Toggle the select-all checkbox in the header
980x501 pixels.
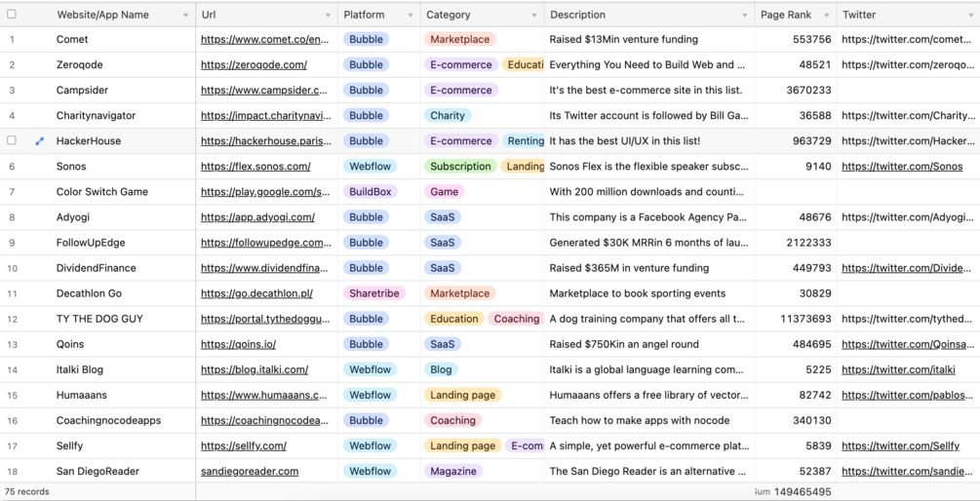pyautogui.click(x=12, y=15)
